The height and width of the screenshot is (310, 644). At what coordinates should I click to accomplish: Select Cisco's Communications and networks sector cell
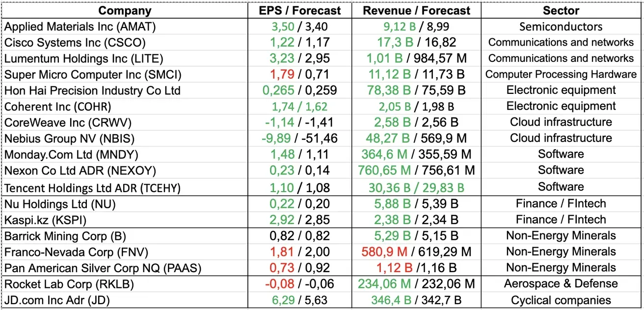pyautogui.click(x=561, y=42)
